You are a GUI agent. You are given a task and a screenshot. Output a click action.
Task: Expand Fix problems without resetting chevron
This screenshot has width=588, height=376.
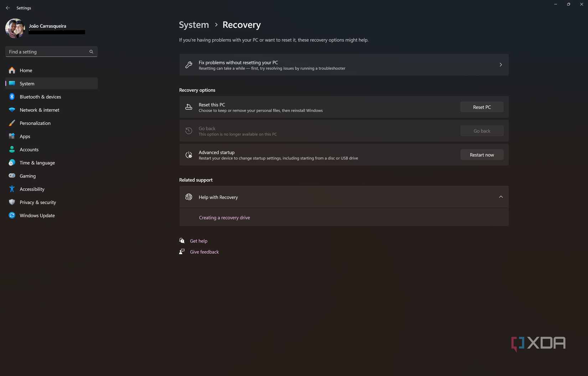[x=501, y=65]
